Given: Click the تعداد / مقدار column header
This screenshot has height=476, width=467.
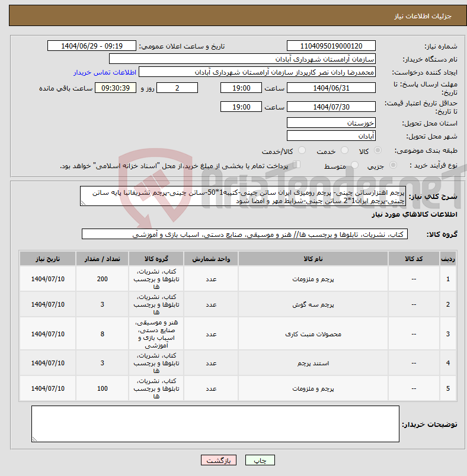Looking at the screenshot, I should 102,259.
